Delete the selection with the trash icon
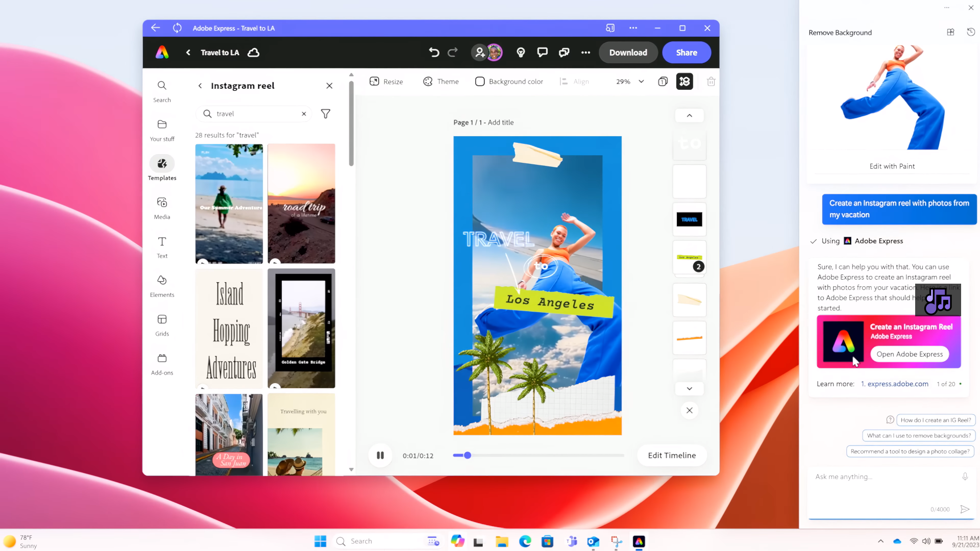Viewport: 980px width, 551px height. click(x=710, y=81)
